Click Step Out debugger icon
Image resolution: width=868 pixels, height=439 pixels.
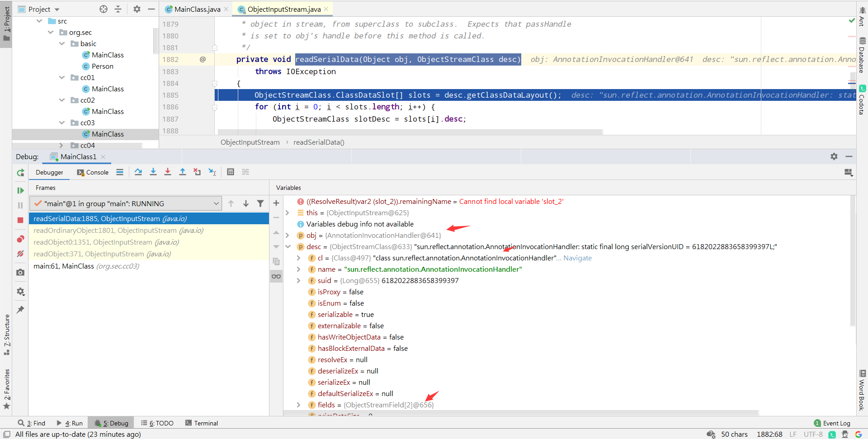point(183,172)
